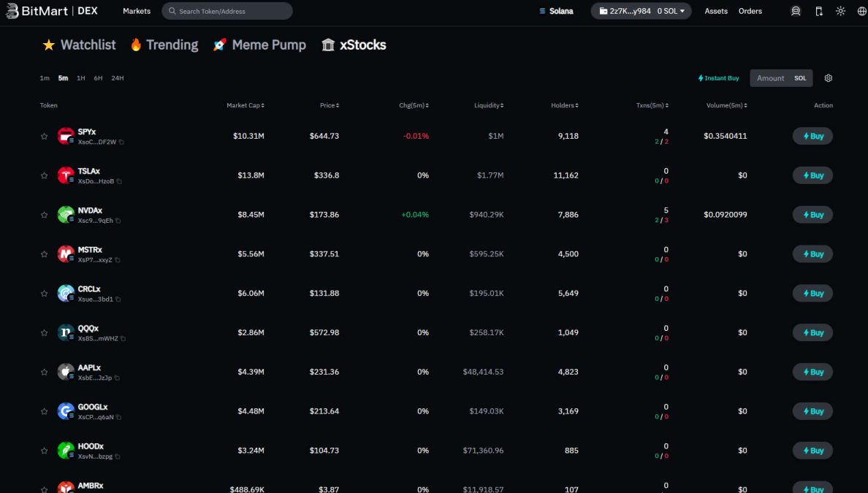
Task: Add CRCLx to watchlist star
Action: click(45, 294)
